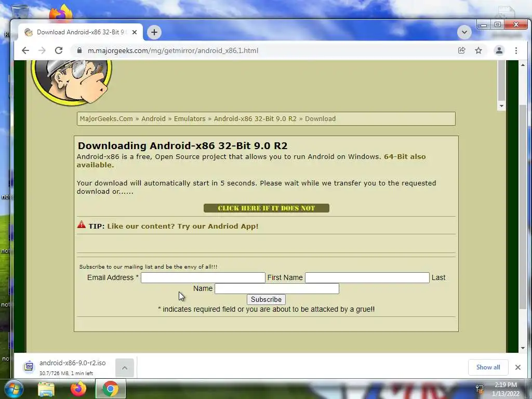The height and width of the screenshot is (399, 532).
Task: Open Chrome three-dot menu
Action: click(516, 50)
